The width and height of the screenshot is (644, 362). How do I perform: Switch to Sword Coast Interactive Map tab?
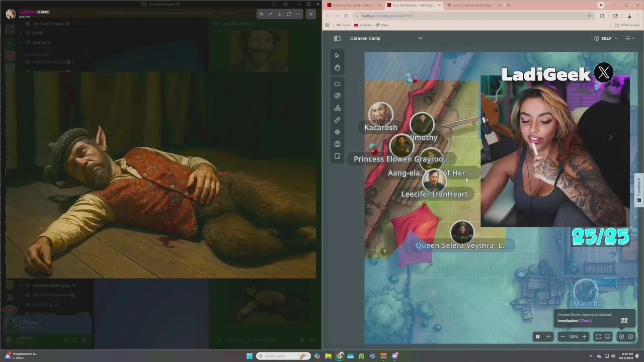473,5
